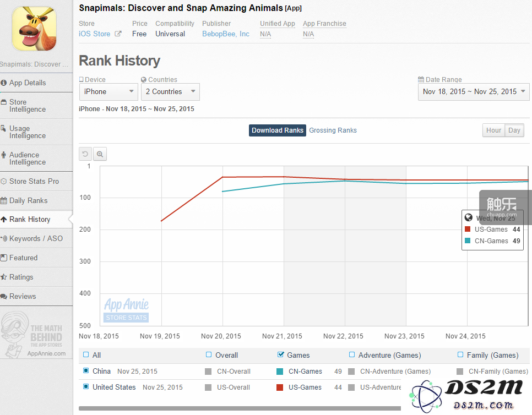Click the magnifier zoom chart icon

100,154
